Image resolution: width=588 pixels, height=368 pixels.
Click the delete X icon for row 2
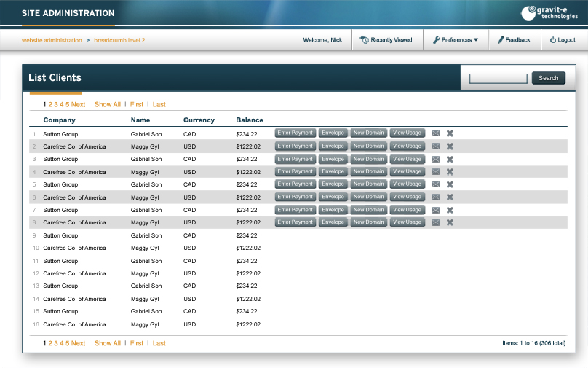(x=450, y=146)
